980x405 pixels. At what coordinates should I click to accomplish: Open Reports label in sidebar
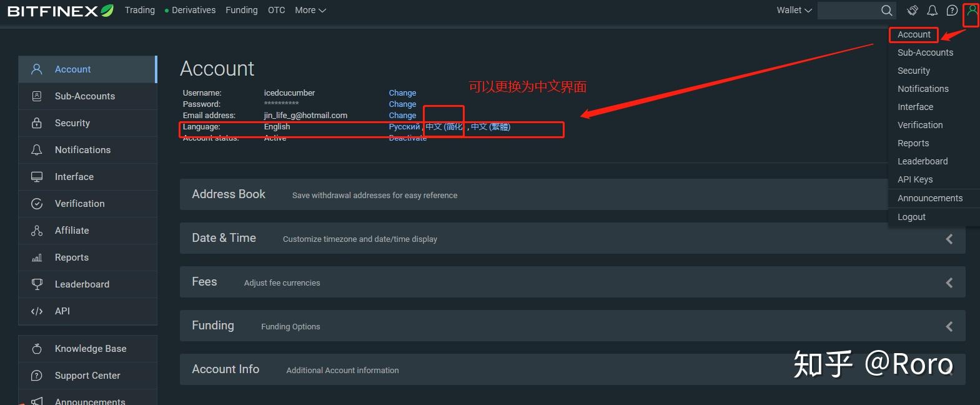(72, 257)
